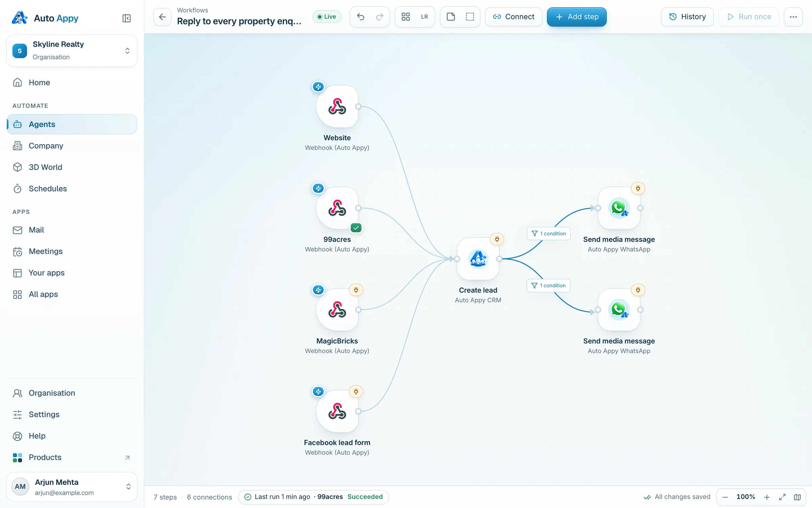Select the 99acres webhook node
This screenshot has height=508, width=812.
(337, 208)
